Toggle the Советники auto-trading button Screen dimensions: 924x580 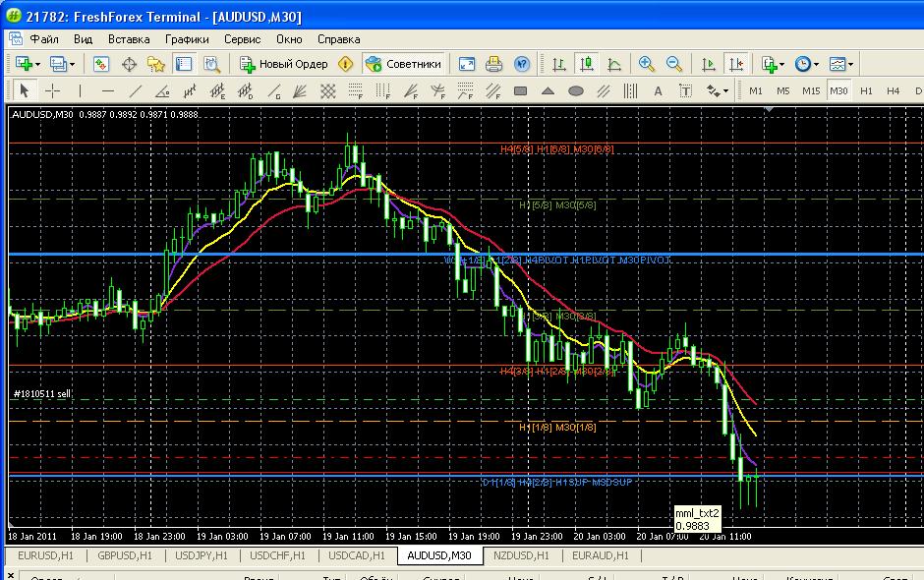(x=403, y=64)
